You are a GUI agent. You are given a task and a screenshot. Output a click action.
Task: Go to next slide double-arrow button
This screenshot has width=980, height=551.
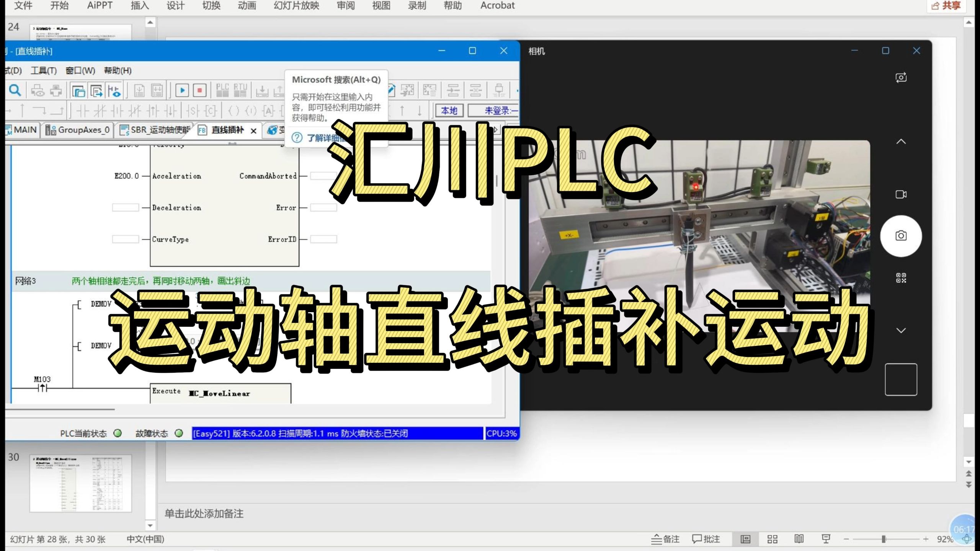(x=969, y=484)
